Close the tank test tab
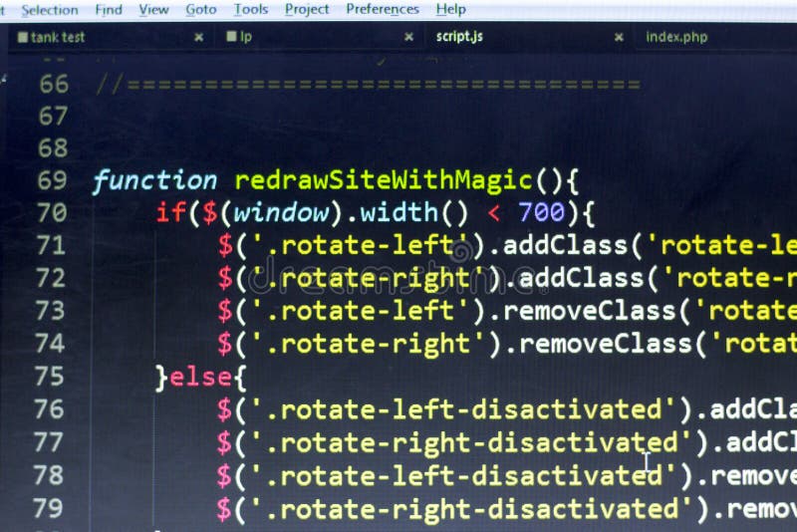Viewport: 797px width, 532px height. (x=198, y=37)
